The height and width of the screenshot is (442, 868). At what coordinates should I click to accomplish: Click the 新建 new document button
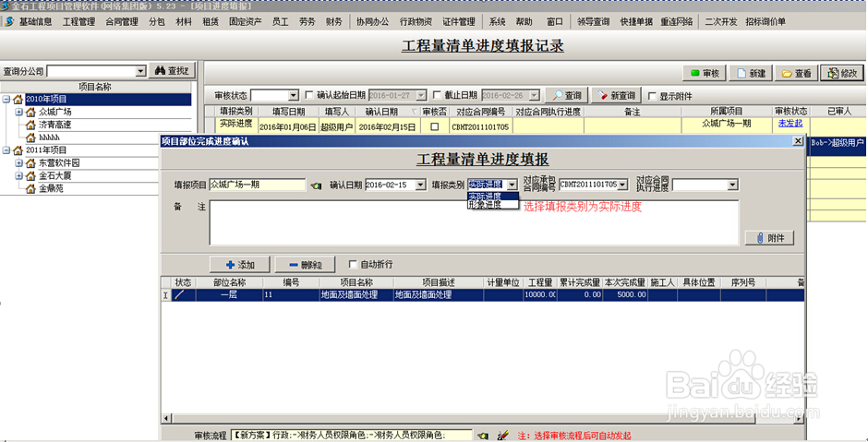tap(752, 73)
